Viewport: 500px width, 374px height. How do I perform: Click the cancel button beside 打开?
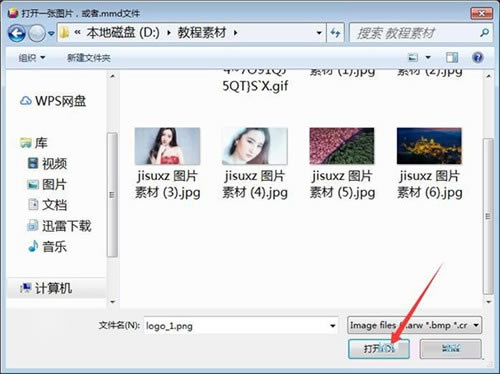pyautogui.click(x=451, y=349)
